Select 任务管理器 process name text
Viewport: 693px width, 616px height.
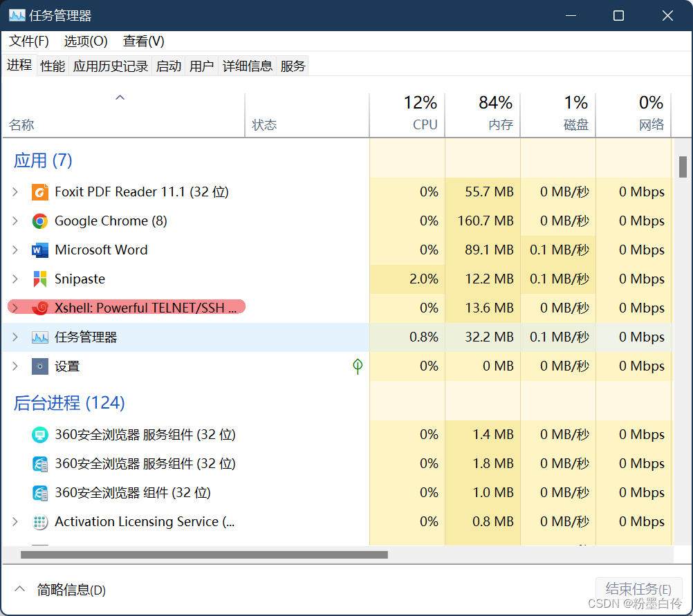[86, 337]
